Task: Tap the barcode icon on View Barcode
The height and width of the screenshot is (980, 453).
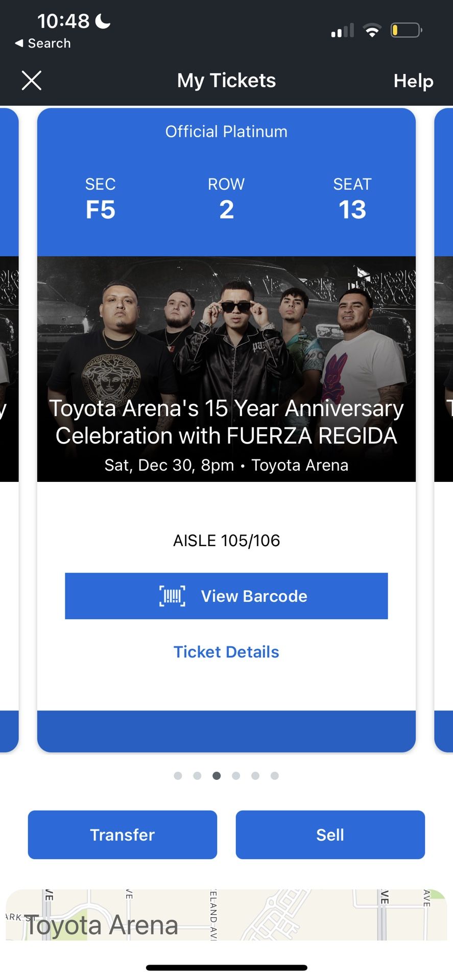Action: [x=172, y=596]
